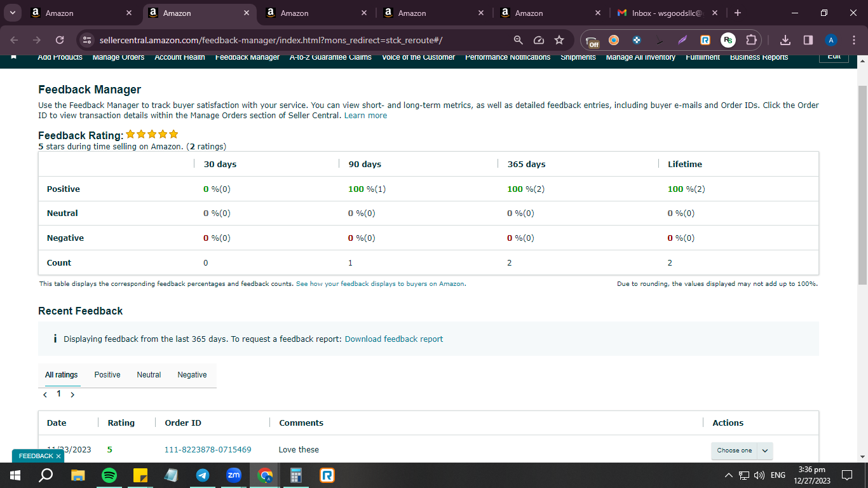Open the Manage Orders menu item

(118, 57)
